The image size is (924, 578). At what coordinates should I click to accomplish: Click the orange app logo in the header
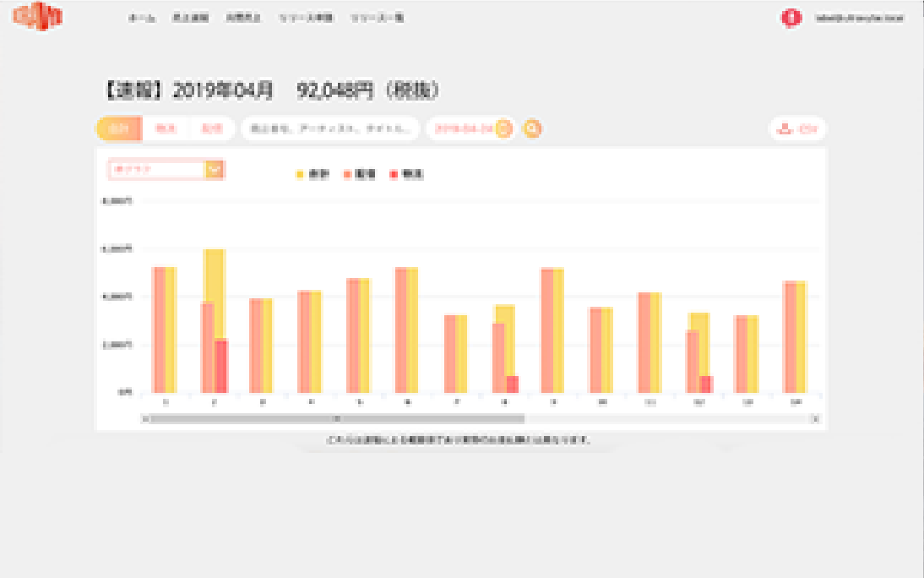[x=37, y=17]
